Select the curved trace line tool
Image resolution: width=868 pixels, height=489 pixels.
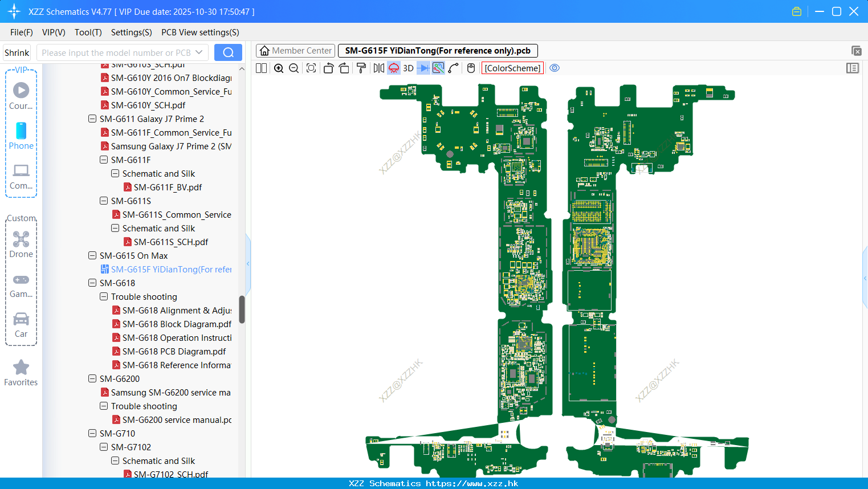(454, 68)
